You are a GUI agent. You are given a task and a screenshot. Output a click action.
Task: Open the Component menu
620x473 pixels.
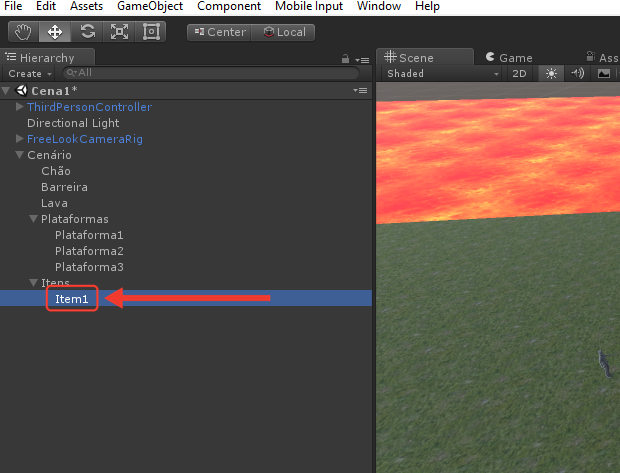pos(229,6)
